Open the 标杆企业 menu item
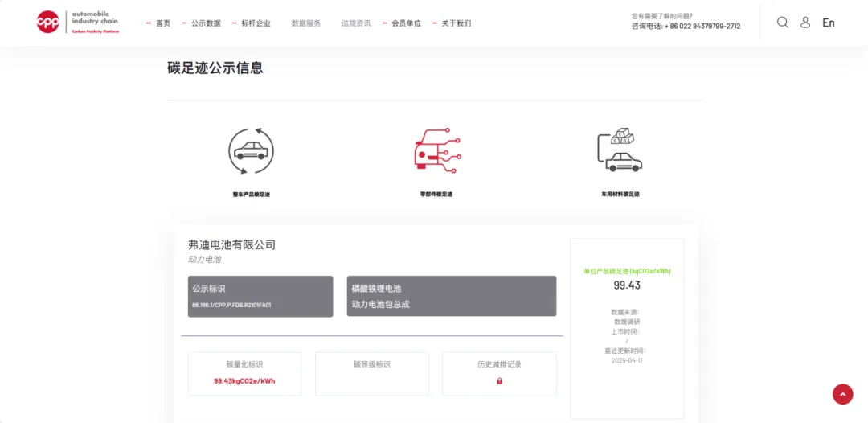Image resolution: width=868 pixels, height=423 pixels. pyautogui.click(x=256, y=23)
